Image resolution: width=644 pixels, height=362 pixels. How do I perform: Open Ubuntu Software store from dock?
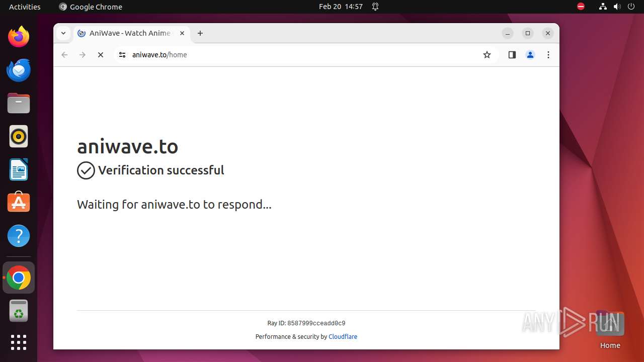(19, 202)
